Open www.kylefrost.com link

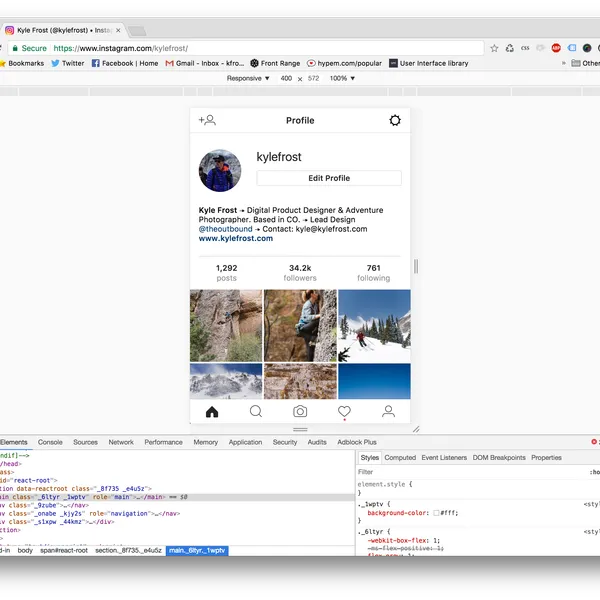click(236, 238)
